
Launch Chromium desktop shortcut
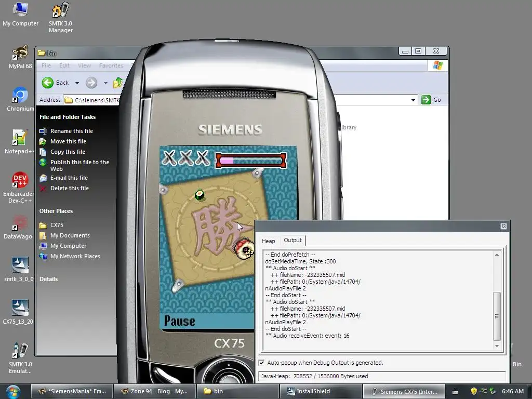coord(20,99)
